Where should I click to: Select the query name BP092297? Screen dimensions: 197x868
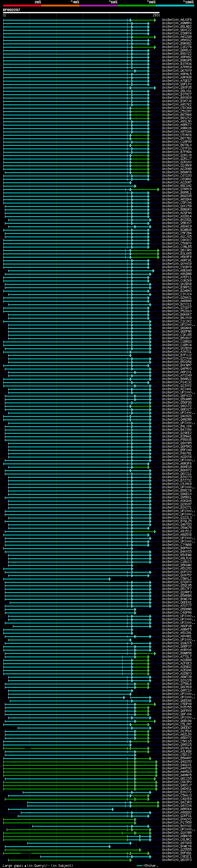coord(11,10)
